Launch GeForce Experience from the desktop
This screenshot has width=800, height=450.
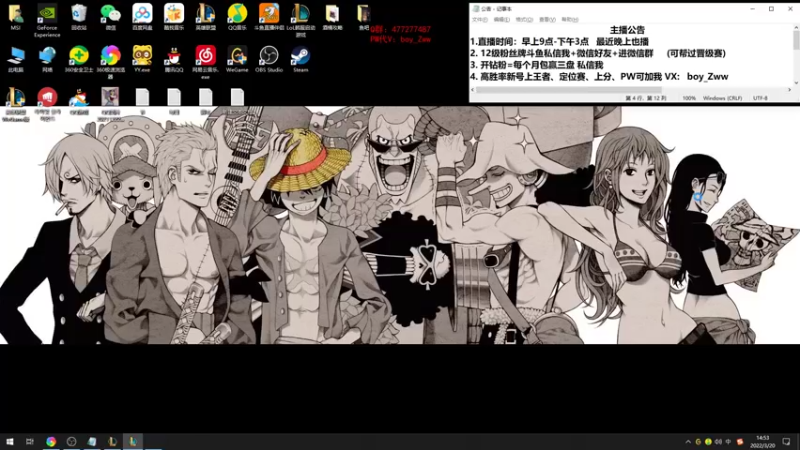coord(47,20)
